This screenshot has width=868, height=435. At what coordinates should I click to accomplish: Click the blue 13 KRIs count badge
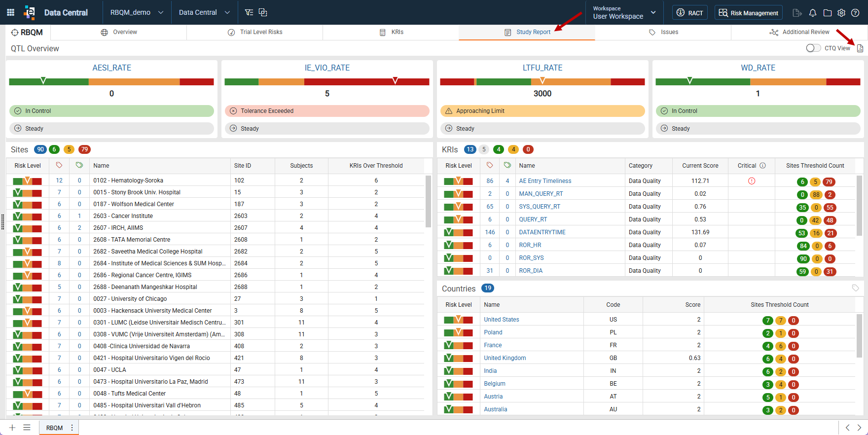[470, 149]
